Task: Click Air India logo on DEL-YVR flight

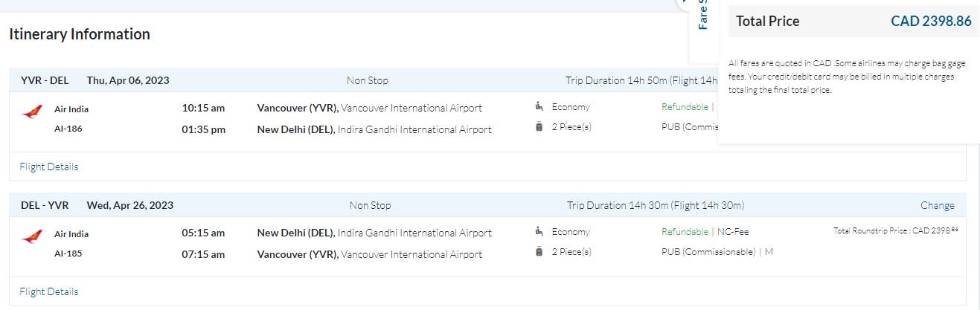Action: (x=32, y=237)
